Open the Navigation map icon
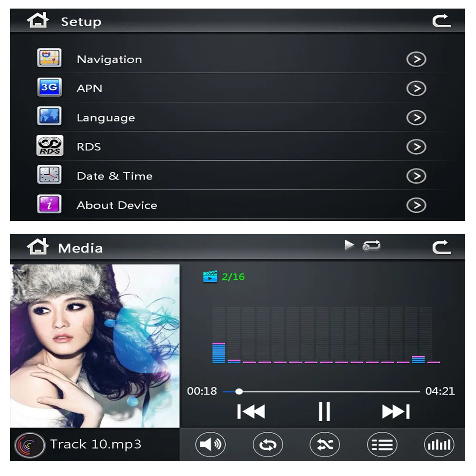The width and height of the screenshot is (476, 476). tap(49, 58)
